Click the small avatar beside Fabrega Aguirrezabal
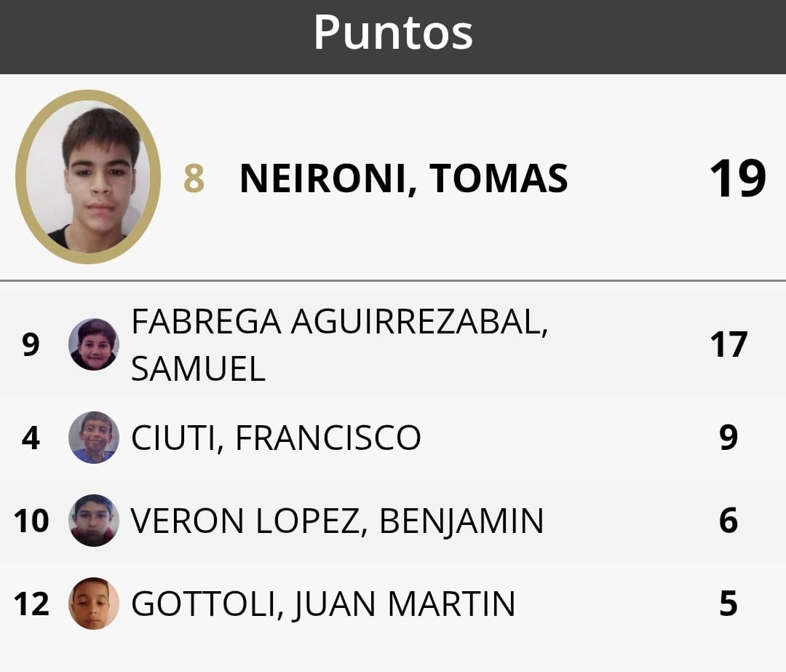The image size is (786, 672). 94,344
